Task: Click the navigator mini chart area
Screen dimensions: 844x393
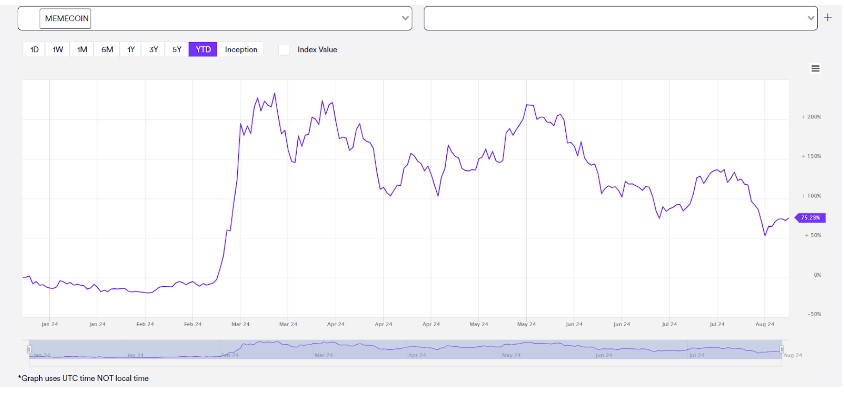Action: tap(405, 350)
